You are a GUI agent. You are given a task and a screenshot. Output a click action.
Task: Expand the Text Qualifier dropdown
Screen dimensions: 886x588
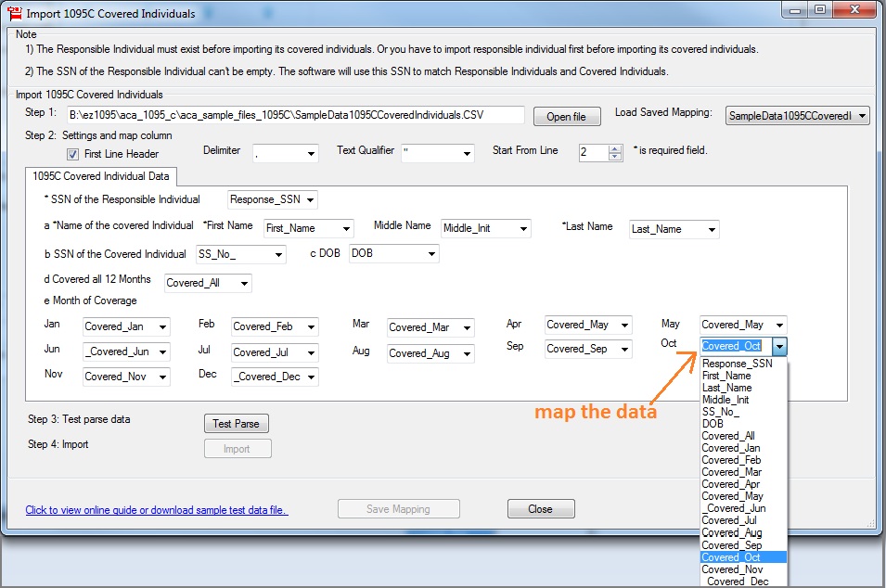coord(466,154)
